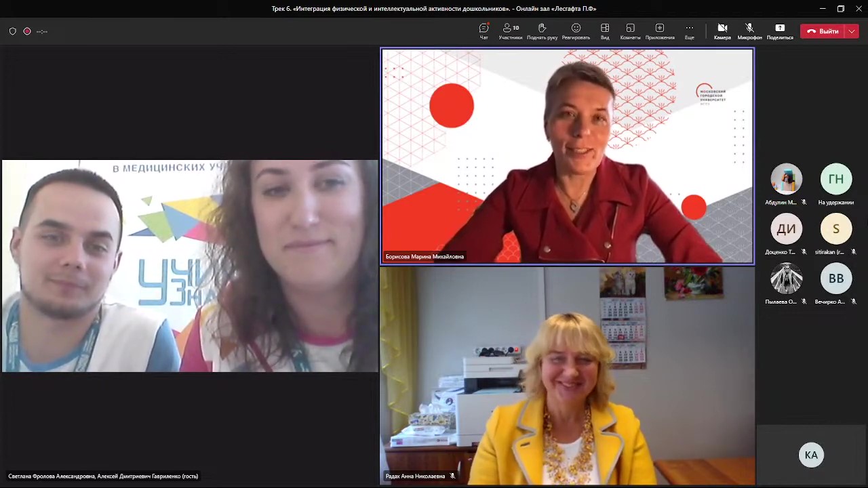Image resolution: width=868 pixels, height=488 pixels.
Task: Open the apps panel (Приложения)
Action: [660, 30]
